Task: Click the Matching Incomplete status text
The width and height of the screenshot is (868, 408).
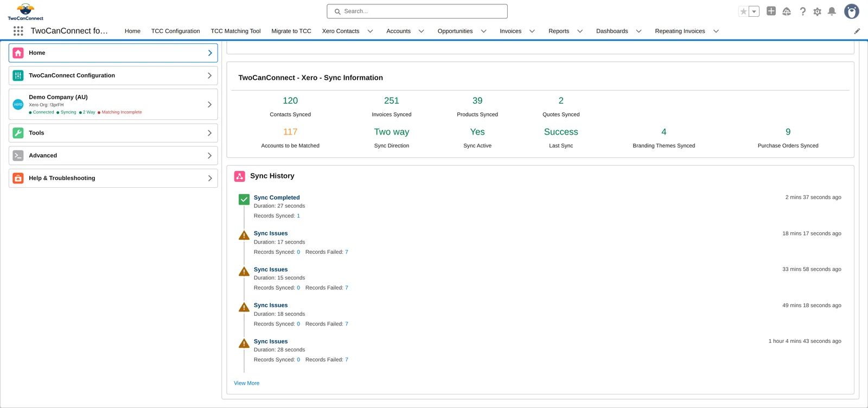Action: 122,112
